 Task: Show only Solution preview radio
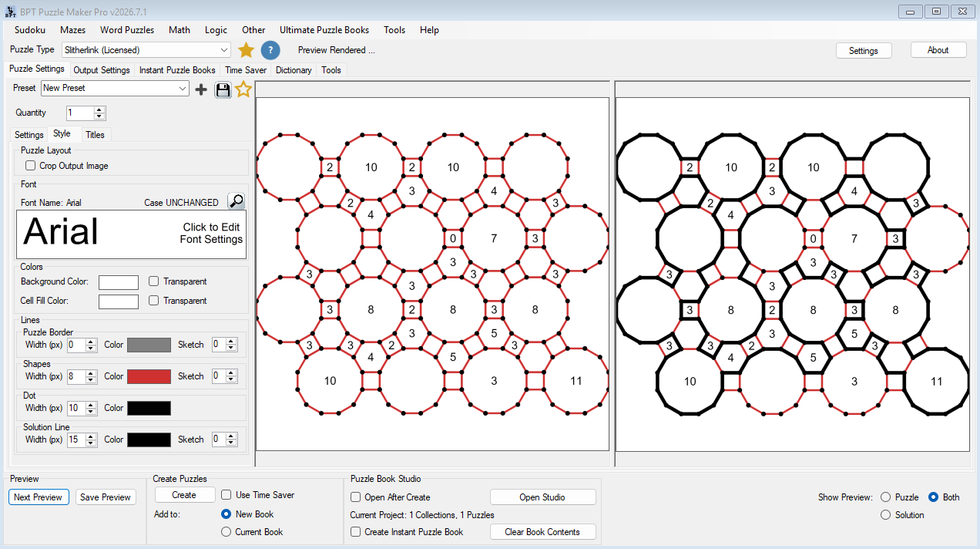885,515
